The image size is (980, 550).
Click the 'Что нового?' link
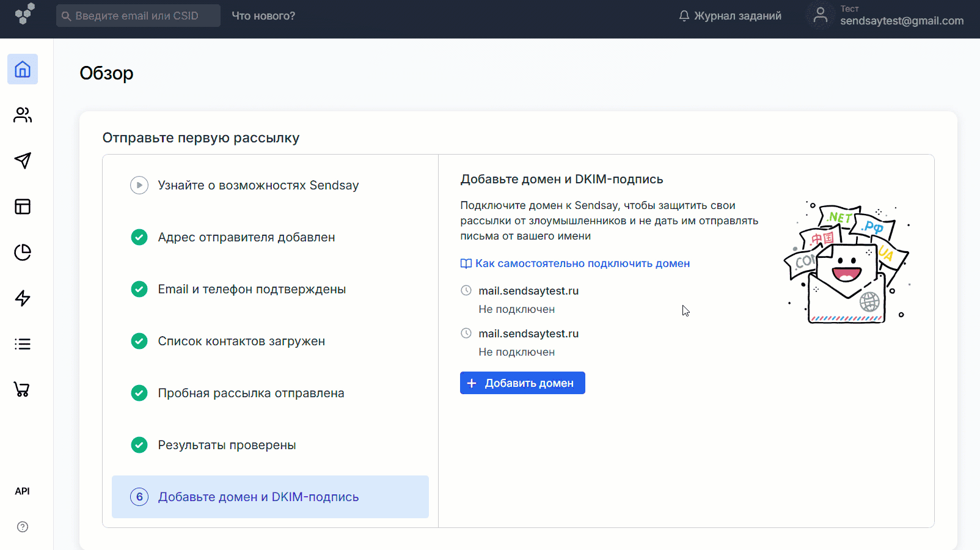pyautogui.click(x=263, y=15)
